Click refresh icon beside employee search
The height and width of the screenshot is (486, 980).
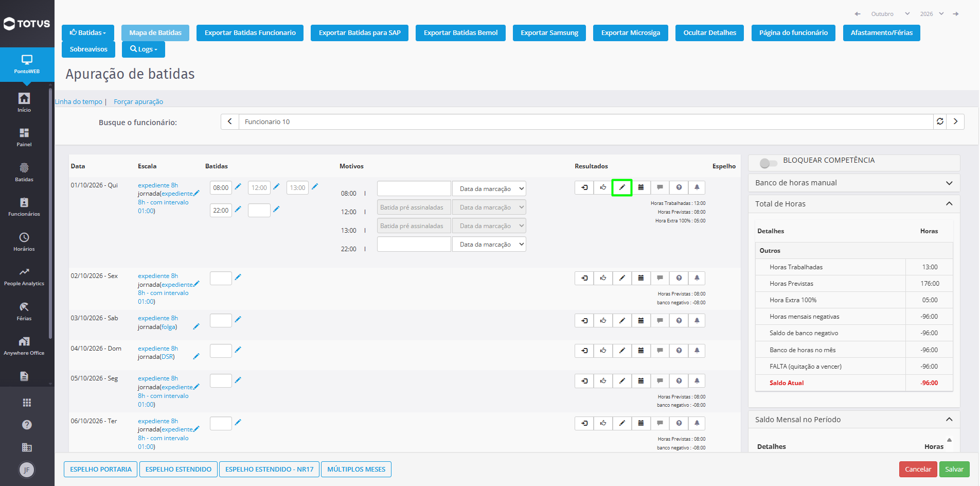(940, 121)
